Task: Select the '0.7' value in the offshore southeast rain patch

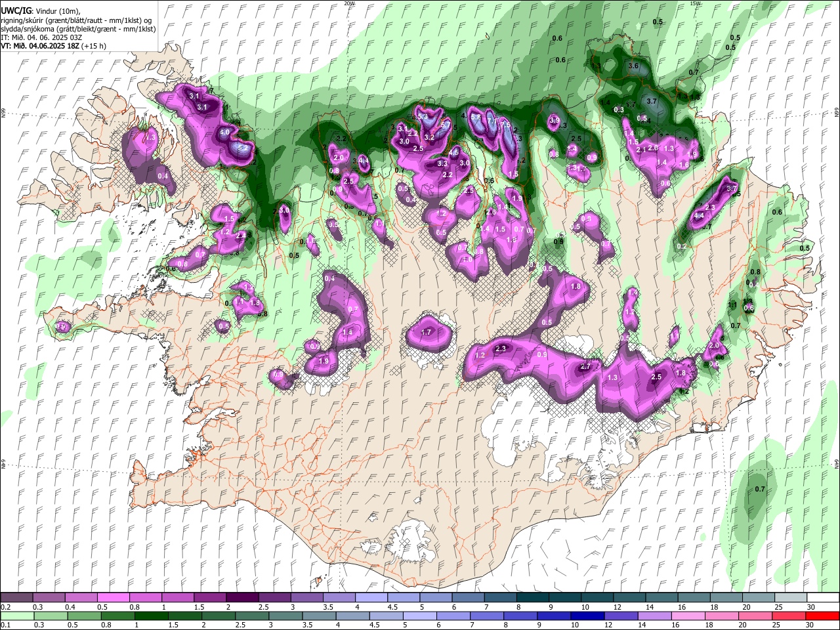Action: [760, 489]
